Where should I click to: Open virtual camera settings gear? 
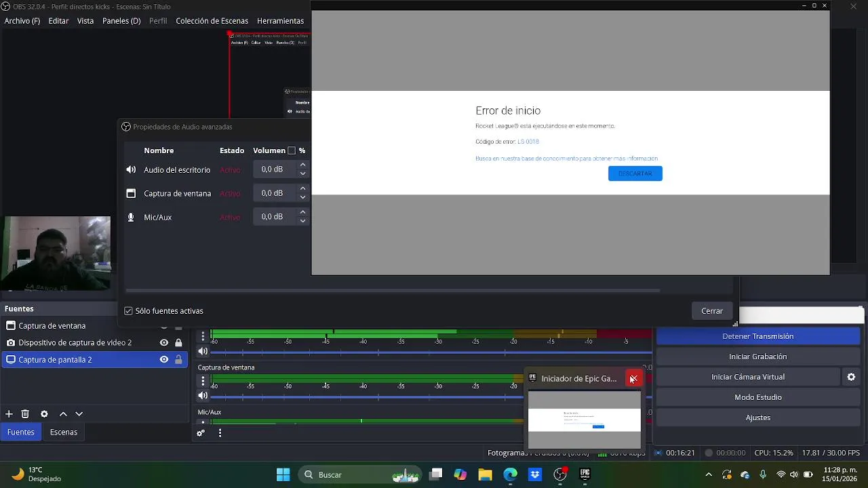point(851,377)
